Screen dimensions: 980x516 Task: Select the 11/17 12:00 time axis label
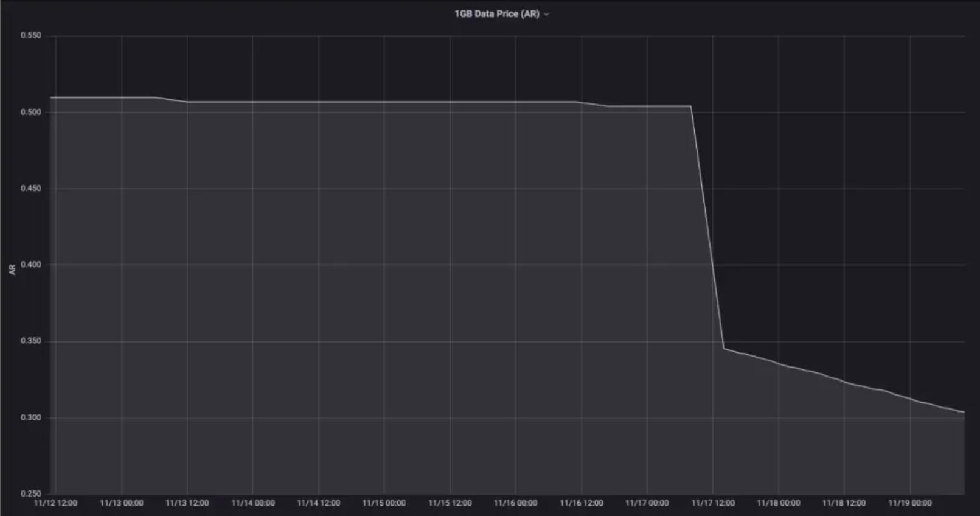coord(713,503)
